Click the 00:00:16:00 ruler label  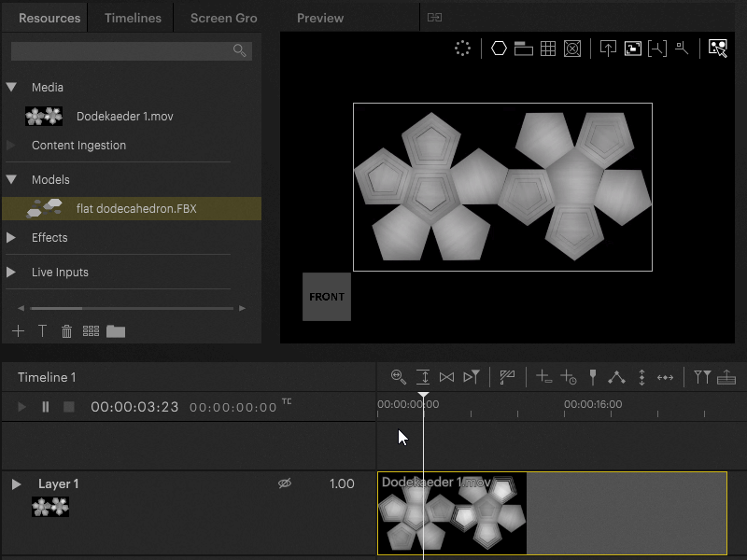593,404
